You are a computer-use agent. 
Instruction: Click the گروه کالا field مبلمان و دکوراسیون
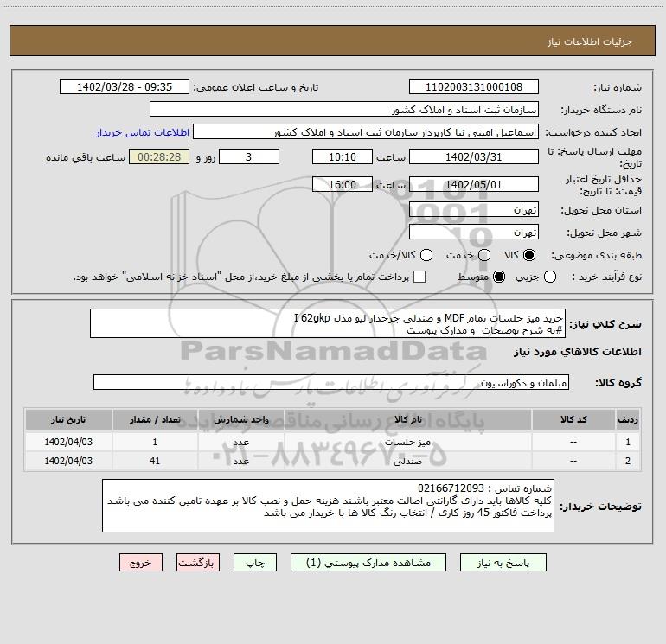(331, 382)
